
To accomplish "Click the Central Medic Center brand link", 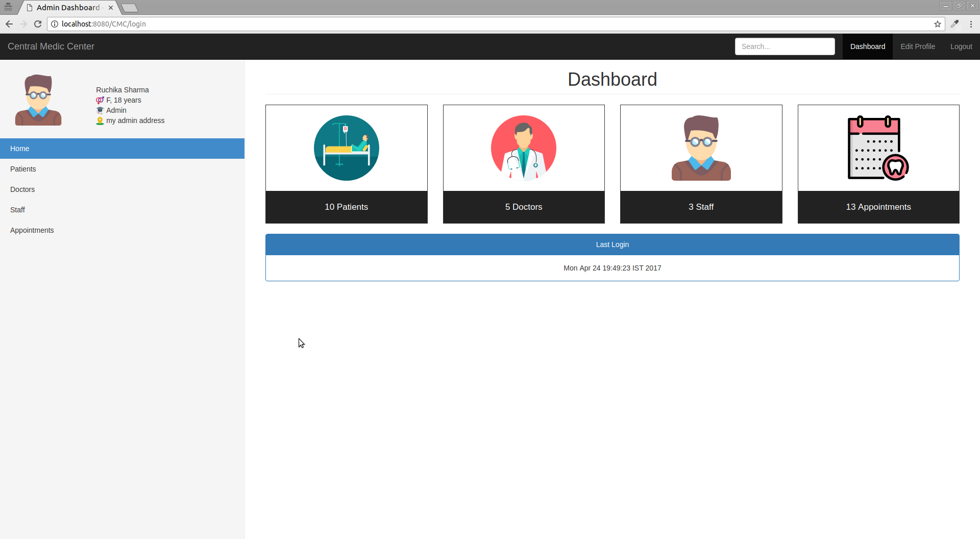I will click(51, 46).
